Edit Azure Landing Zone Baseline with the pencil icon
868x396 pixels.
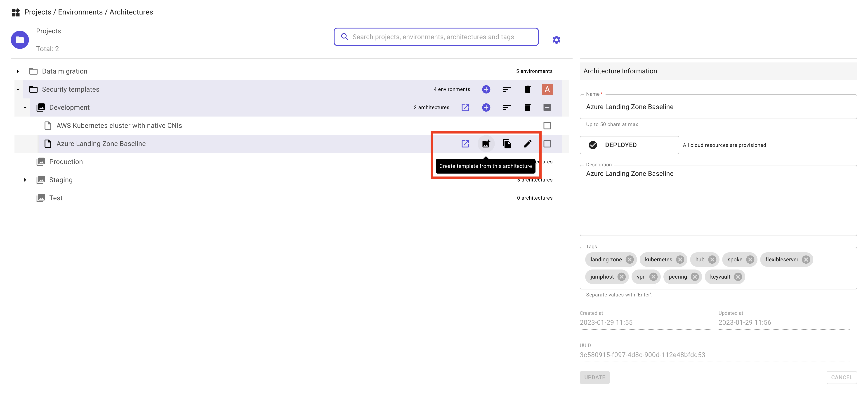tap(528, 144)
